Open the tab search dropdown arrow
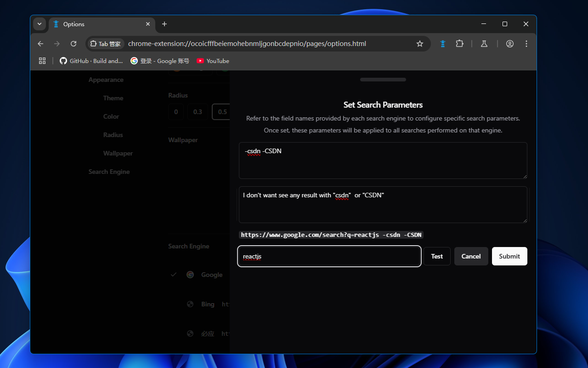The width and height of the screenshot is (588, 368). pos(40,24)
